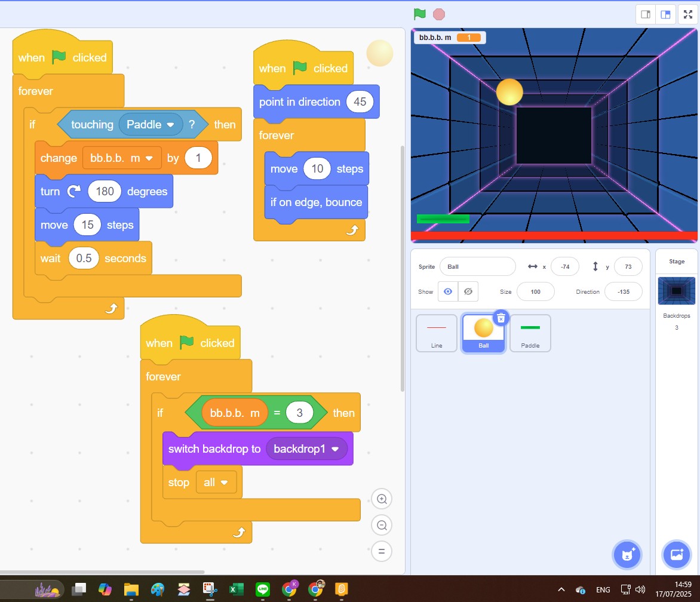The width and height of the screenshot is (700, 602).
Task: Switch to large stage layout
Action: (x=665, y=14)
